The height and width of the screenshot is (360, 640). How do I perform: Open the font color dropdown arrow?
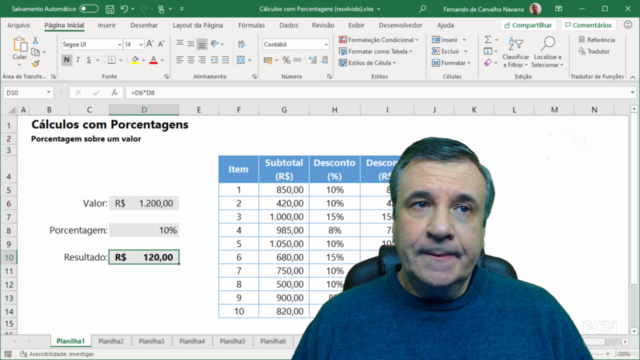point(162,60)
